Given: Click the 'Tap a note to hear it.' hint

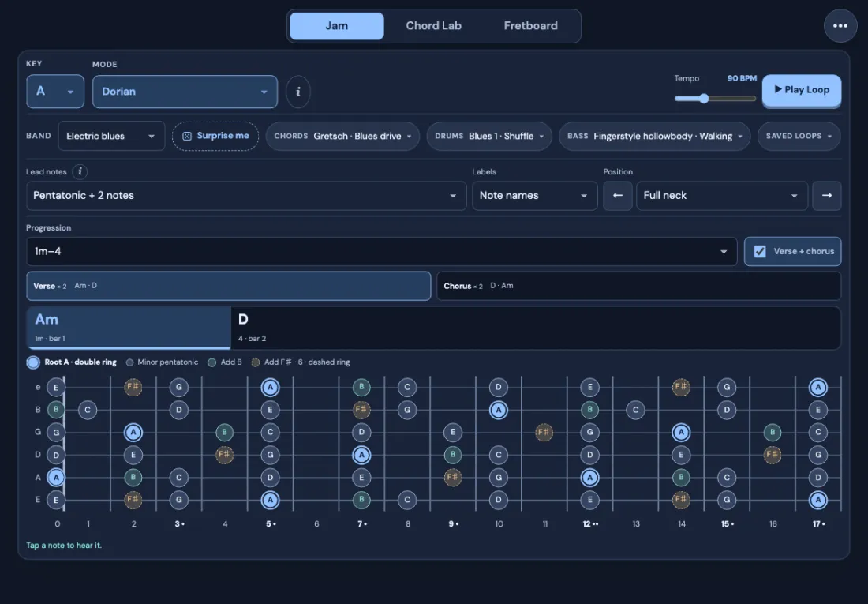Looking at the screenshot, I should [64, 546].
